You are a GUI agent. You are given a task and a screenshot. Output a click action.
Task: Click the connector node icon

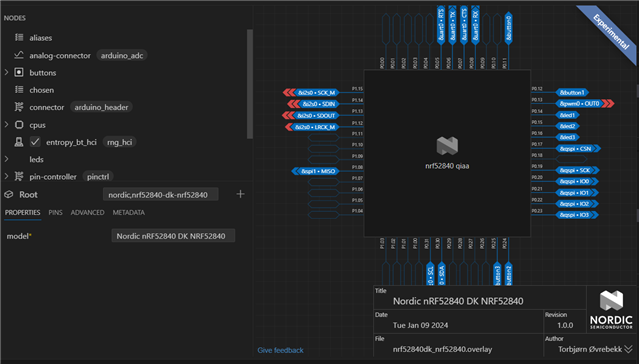coord(19,107)
